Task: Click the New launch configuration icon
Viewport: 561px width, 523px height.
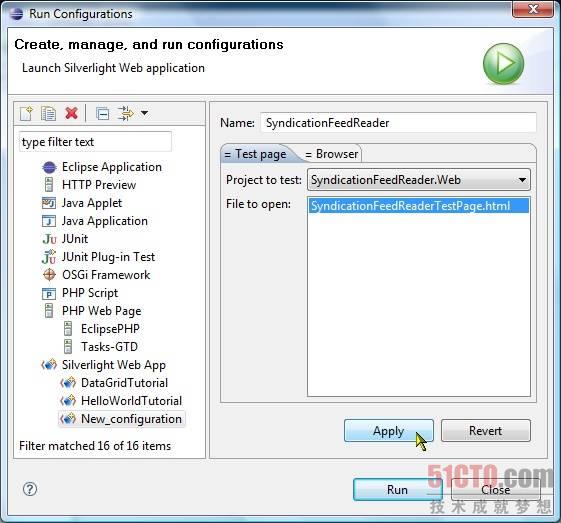Action: coord(26,114)
